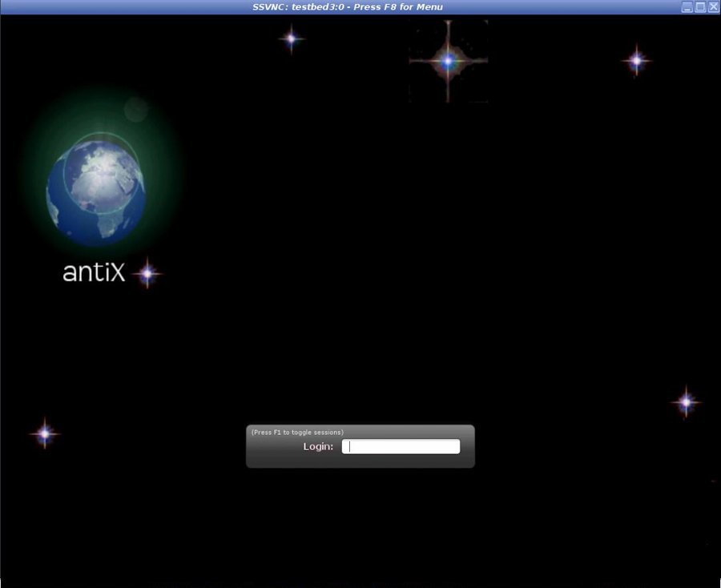The height and width of the screenshot is (588, 721).
Task: Click the faint lens flare above the globe
Action: [135, 108]
